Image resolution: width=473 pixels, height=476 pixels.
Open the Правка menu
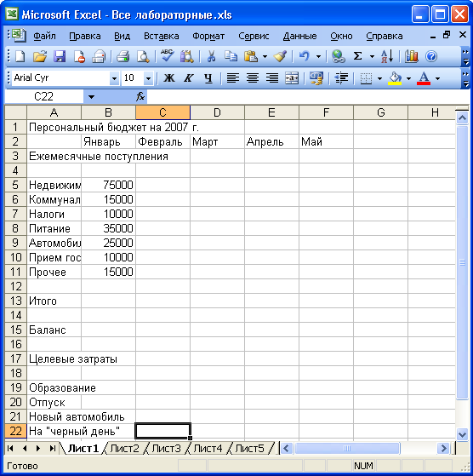(85, 36)
